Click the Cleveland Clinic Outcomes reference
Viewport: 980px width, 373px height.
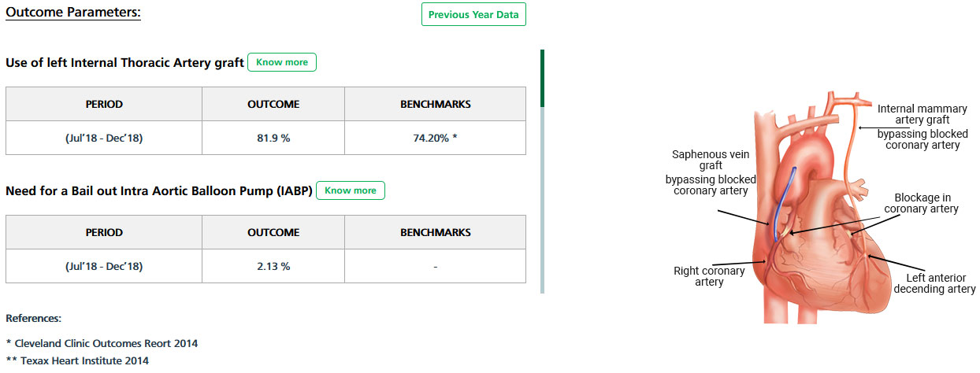tap(102, 343)
